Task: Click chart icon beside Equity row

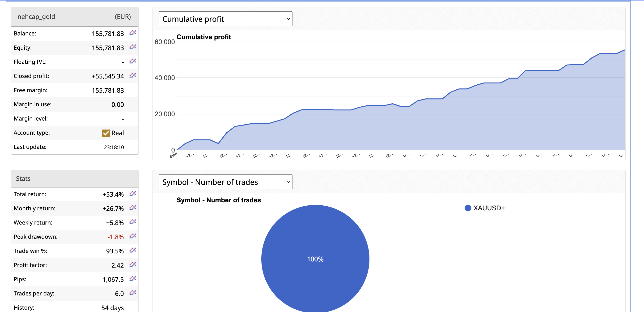Action: pos(132,47)
